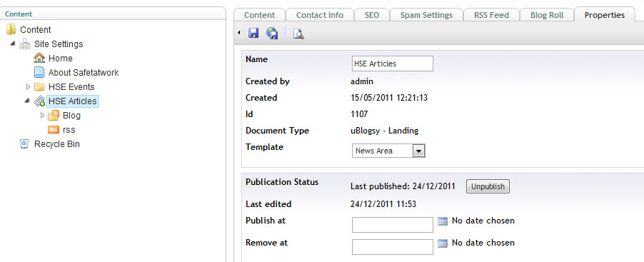Click the Publish at date field
The image size is (644, 262).
pyautogui.click(x=392, y=225)
